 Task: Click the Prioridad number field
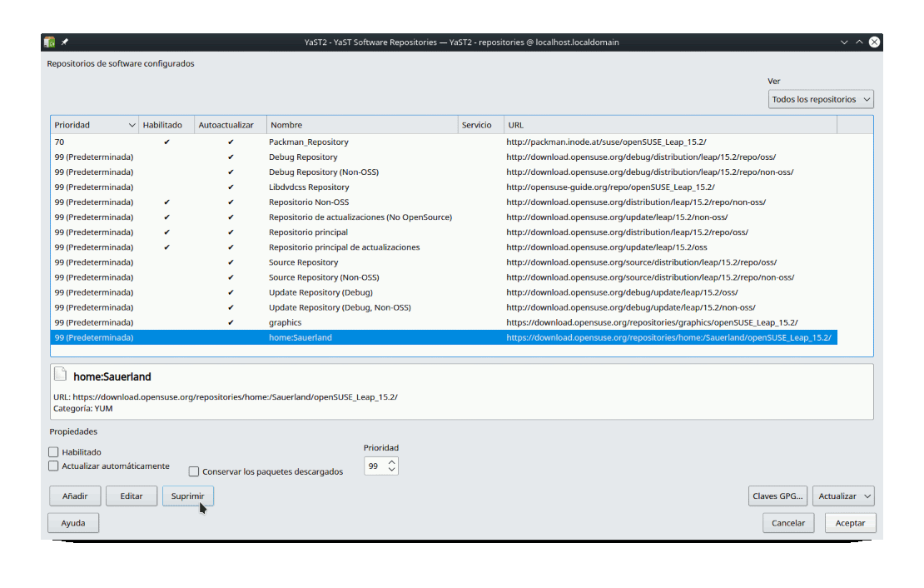[x=375, y=466]
